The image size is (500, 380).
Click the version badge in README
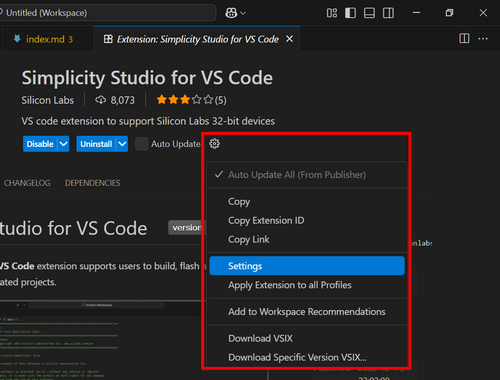click(x=187, y=228)
